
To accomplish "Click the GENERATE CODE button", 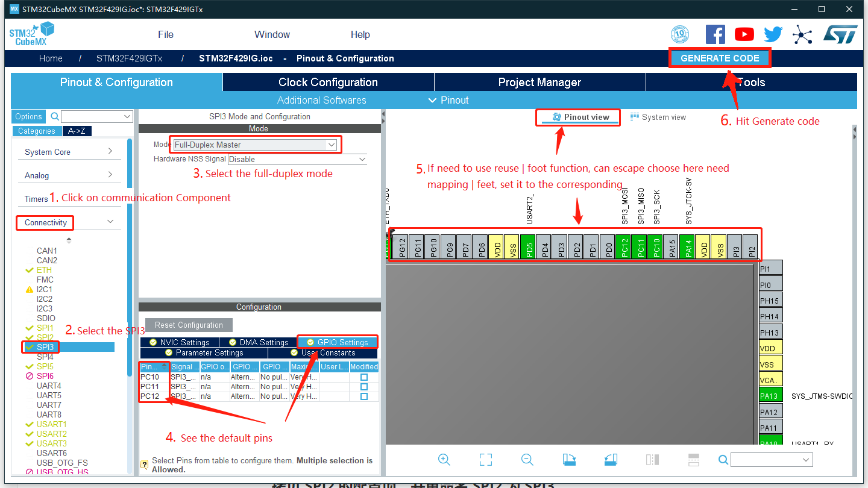I will (720, 58).
